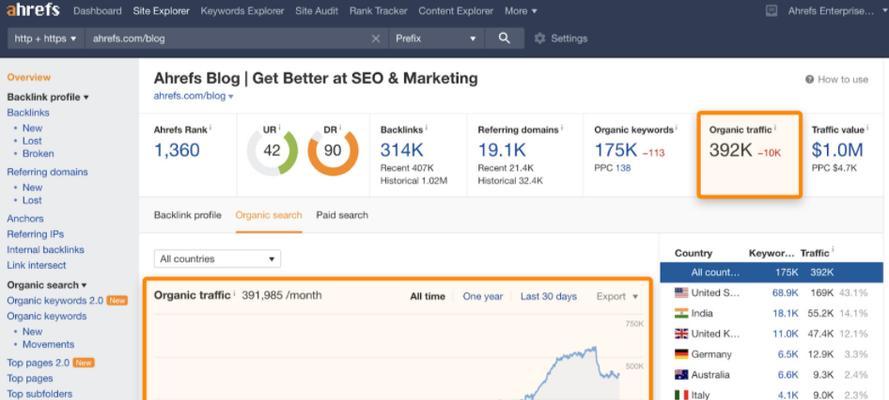Click 18.1K keywords for India
The height and width of the screenshot is (400, 889).
(785, 313)
